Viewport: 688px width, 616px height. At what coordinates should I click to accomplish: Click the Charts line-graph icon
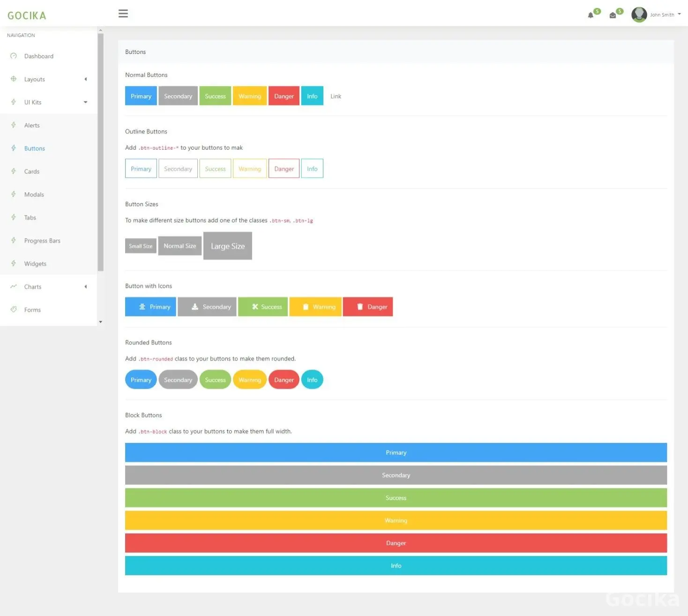coord(14,286)
